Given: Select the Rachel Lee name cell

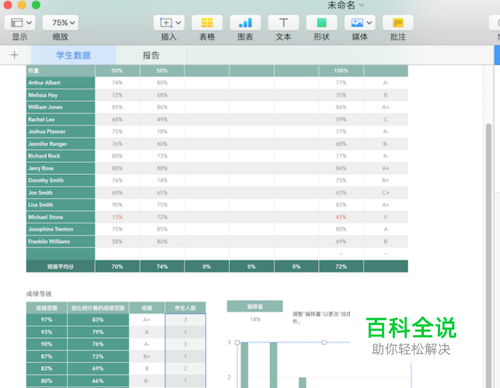Looking at the screenshot, I should pyautogui.click(x=60, y=119).
